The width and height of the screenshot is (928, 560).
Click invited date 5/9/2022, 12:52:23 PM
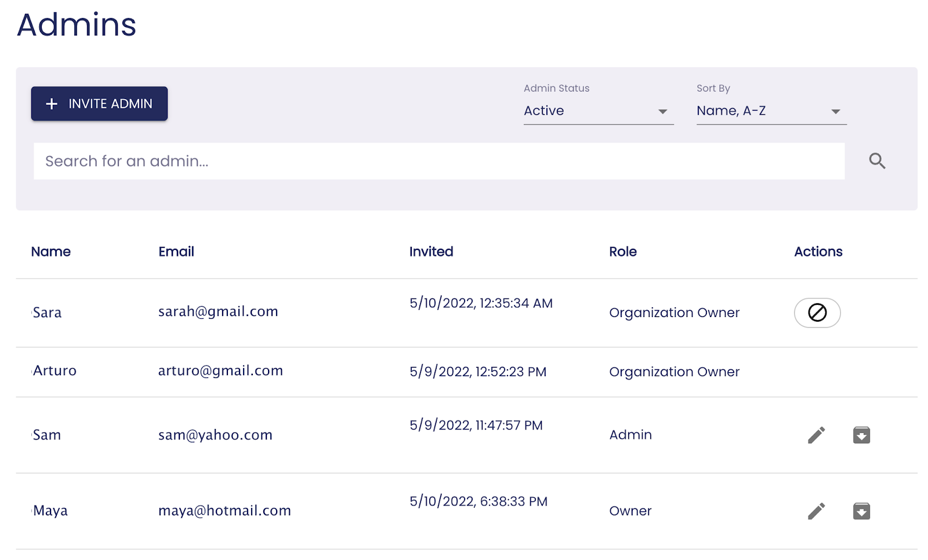(478, 372)
